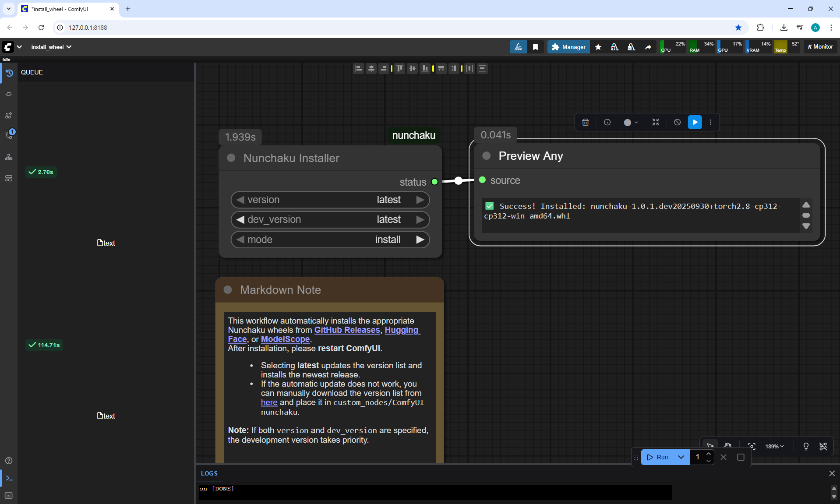840x504 pixels.
Task: Click the 2.70s completed queue item
Action: coord(41,172)
